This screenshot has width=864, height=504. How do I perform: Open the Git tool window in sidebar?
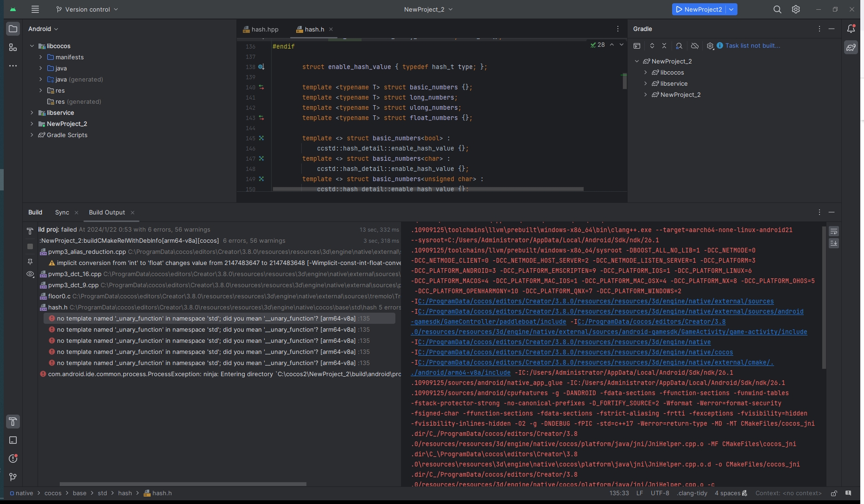click(x=13, y=477)
